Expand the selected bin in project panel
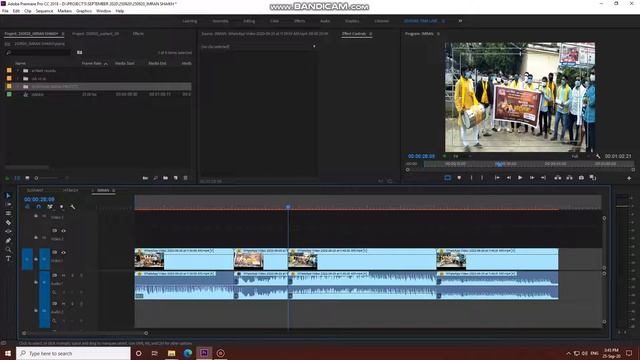640x360 pixels. (18, 87)
